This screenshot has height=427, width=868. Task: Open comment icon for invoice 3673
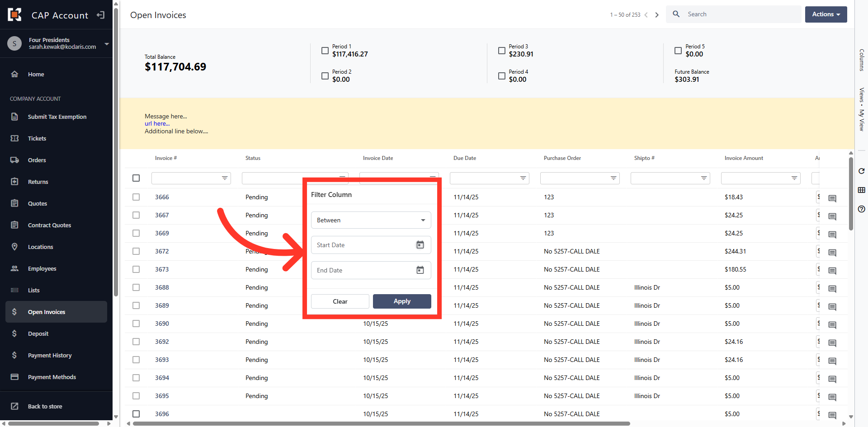pos(832,271)
